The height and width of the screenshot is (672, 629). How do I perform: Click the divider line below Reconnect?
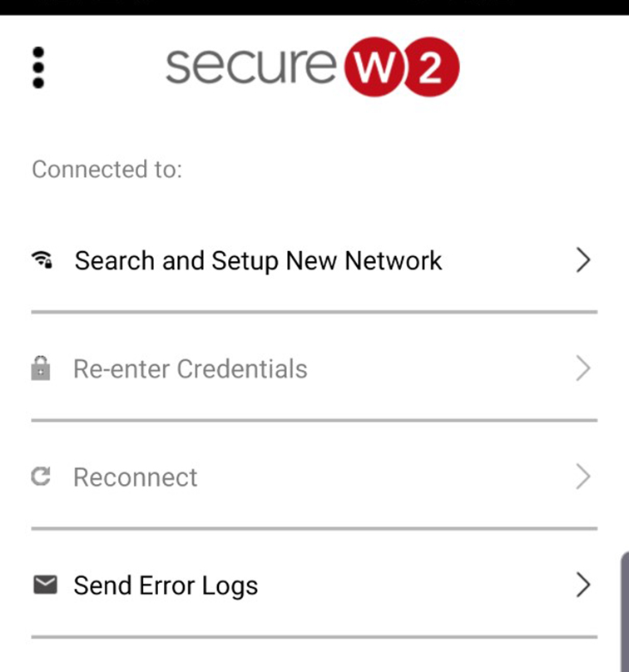314,528
